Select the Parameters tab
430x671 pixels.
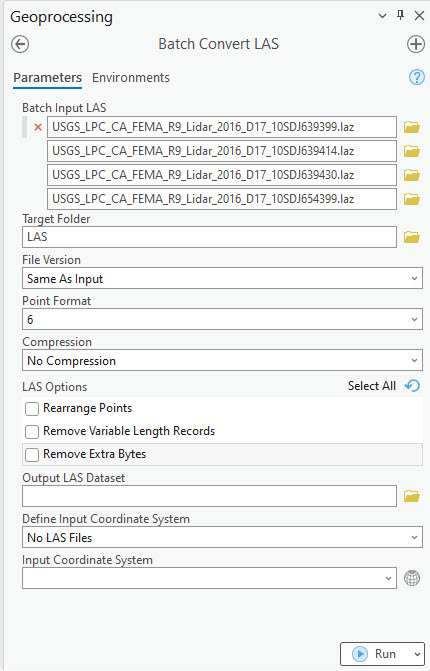pos(47,78)
